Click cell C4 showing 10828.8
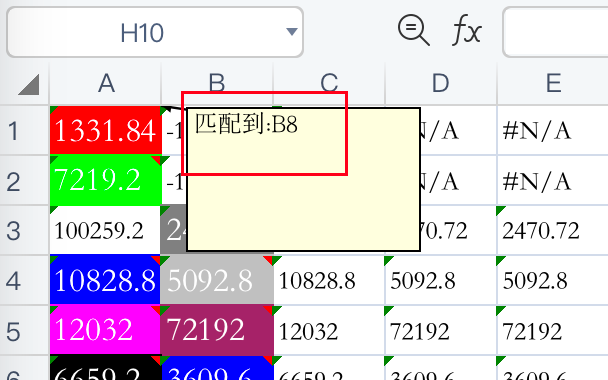Viewport: 608px width, 380px height. (329, 280)
